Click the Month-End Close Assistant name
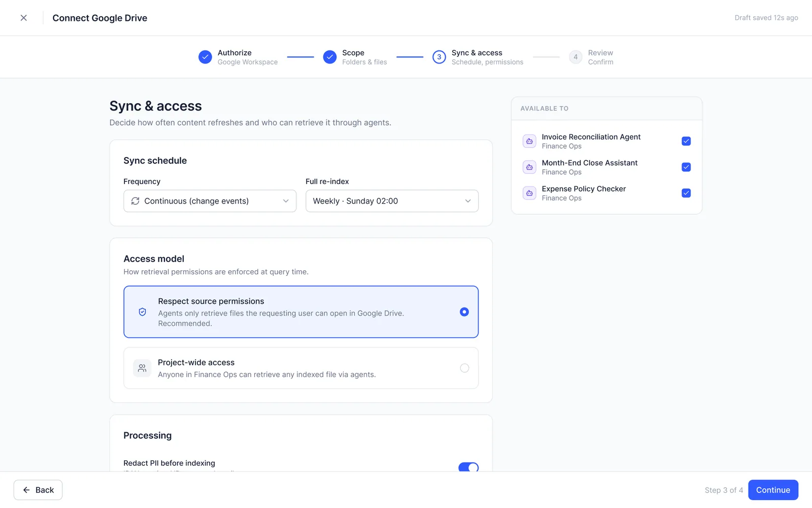This screenshot has width=812, height=508. tap(590, 163)
